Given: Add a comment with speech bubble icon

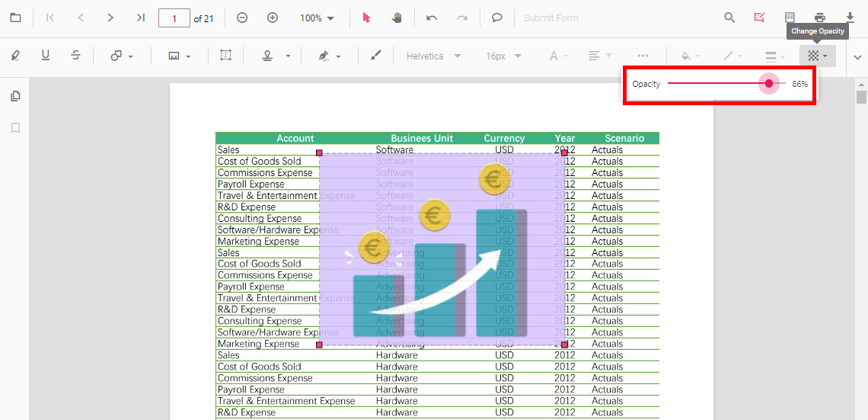Looking at the screenshot, I should coord(496,18).
